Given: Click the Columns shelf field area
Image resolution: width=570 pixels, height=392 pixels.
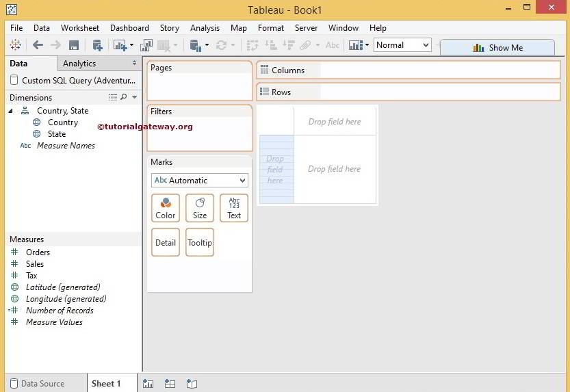Looking at the screenshot, I should 438,70.
